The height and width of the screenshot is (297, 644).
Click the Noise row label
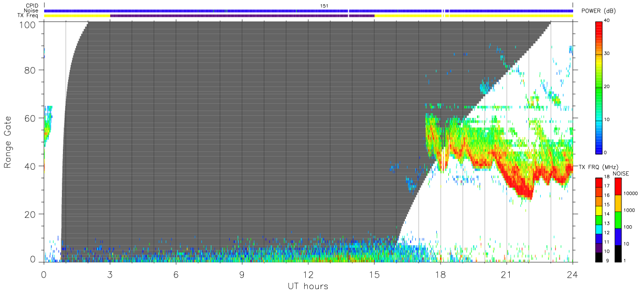point(31,10)
